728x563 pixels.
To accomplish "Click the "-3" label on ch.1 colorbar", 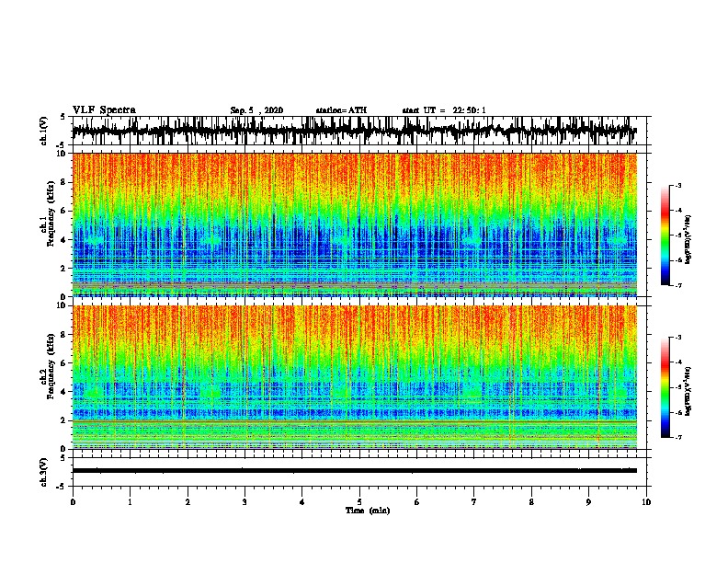I will click(x=678, y=186).
